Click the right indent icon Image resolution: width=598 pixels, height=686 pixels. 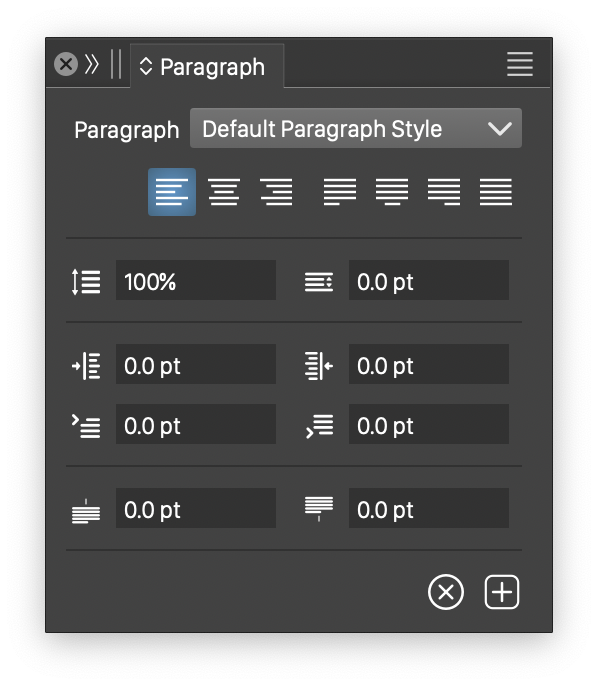tap(319, 366)
